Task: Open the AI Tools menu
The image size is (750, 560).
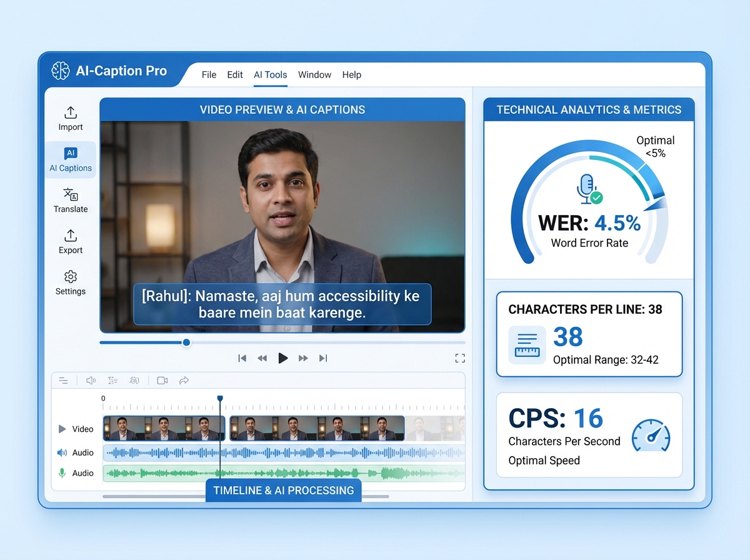Action: point(270,74)
